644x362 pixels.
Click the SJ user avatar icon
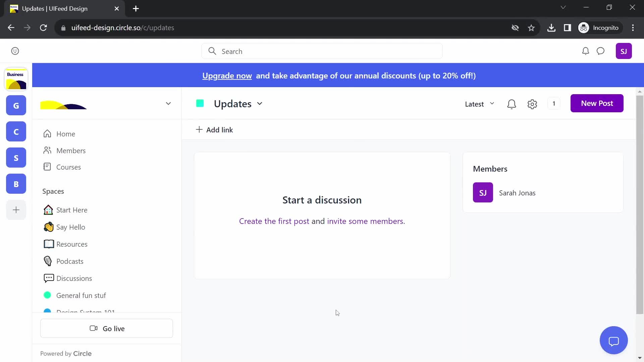[624, 51]
